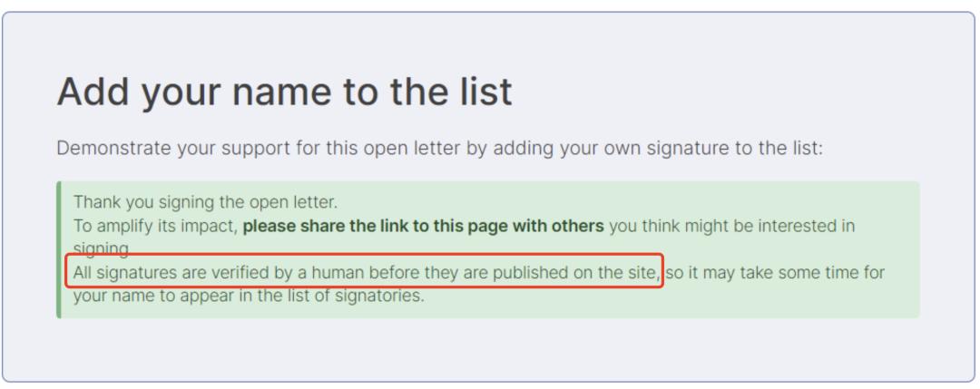Click "your name to appear" in the notice
The width and height of the screenshot is (980, 389).
(x=149, y=296)
